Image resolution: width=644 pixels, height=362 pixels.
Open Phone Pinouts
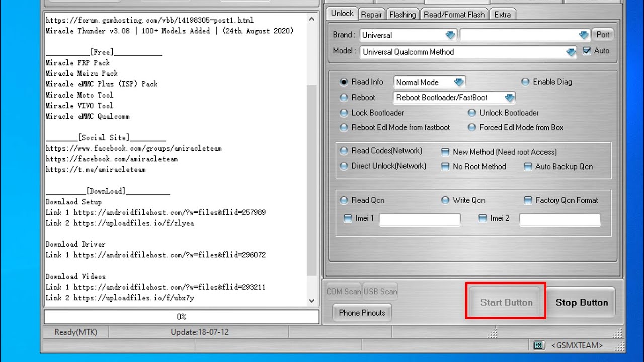tap(362, 313)
